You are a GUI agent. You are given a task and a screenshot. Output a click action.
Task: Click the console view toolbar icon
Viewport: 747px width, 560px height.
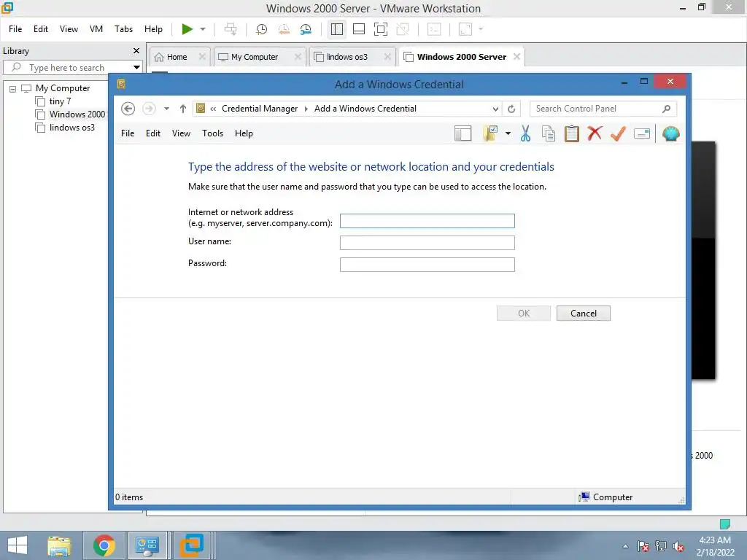(x=434, y=29)
